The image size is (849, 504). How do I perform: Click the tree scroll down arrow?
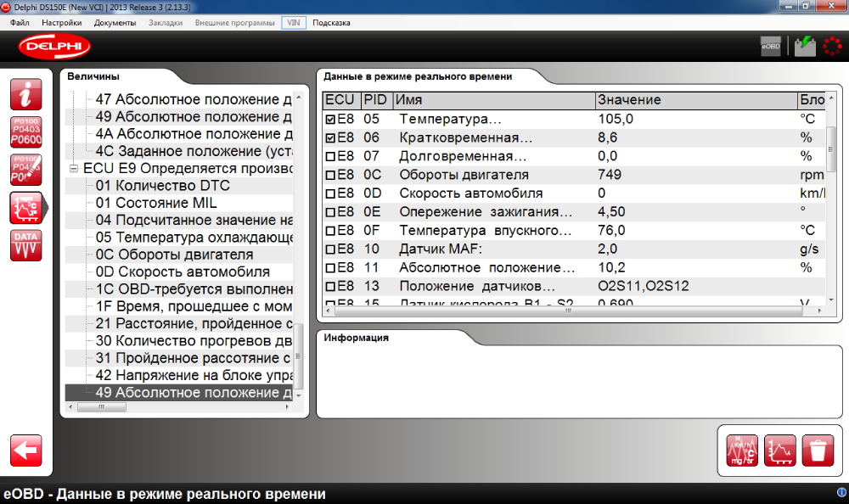[298, 395]
